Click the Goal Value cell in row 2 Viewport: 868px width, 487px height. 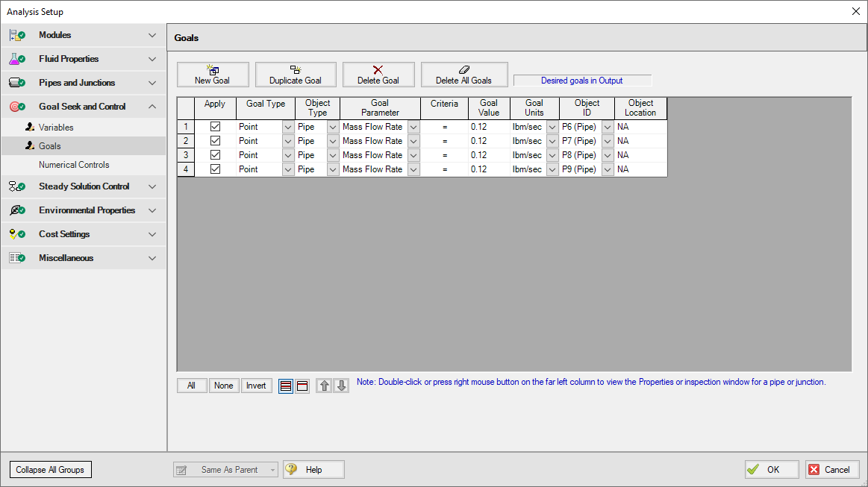point(489,141)
